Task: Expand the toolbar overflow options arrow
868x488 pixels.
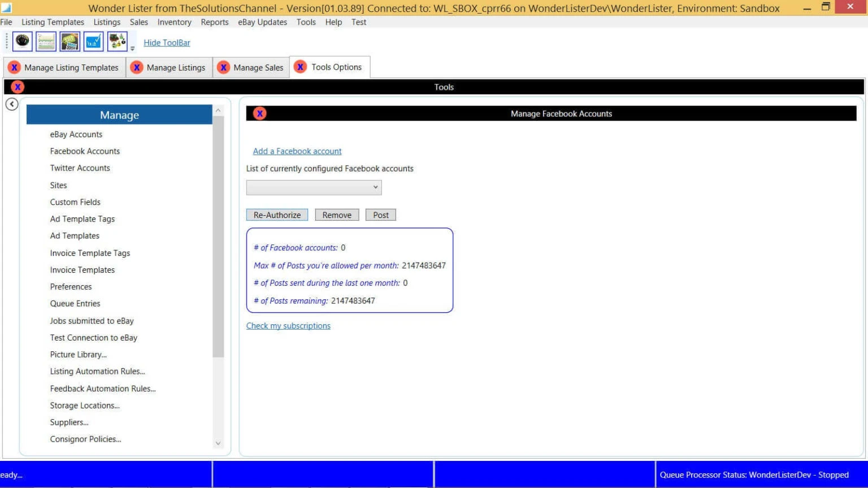Action: pos(133,49)
